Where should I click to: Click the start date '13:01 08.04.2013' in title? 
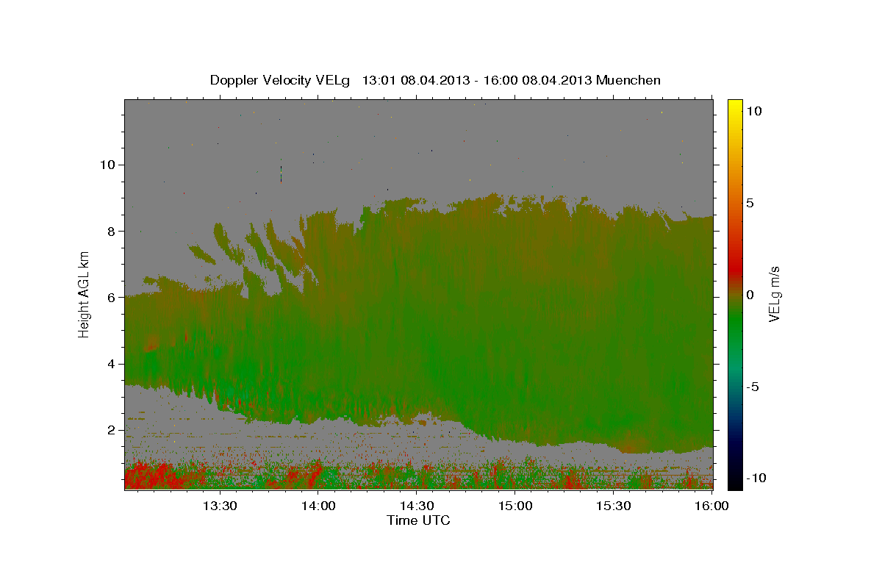(x=415, y=80)
